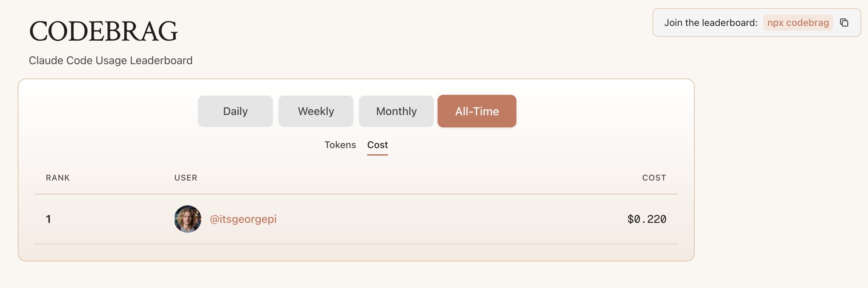Click the RANK column header
The width and height of the screenshot is (868, 288).
click(58, 178)
